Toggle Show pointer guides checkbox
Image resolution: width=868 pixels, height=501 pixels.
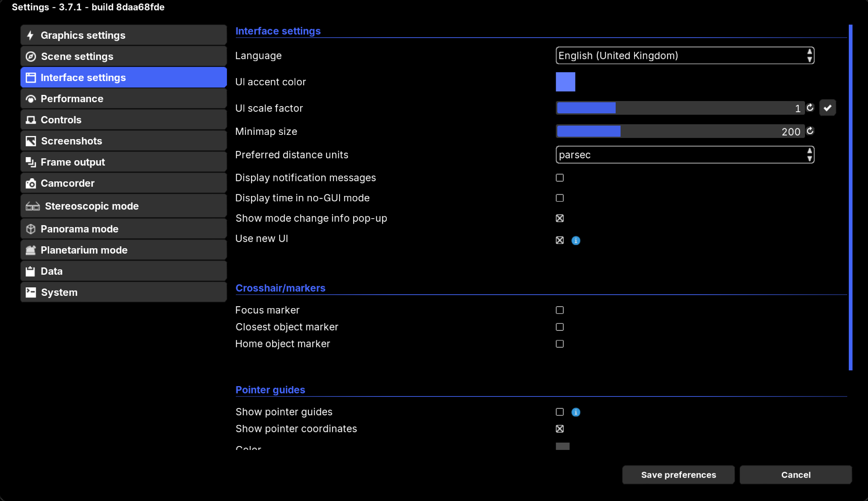coord(560,412)
